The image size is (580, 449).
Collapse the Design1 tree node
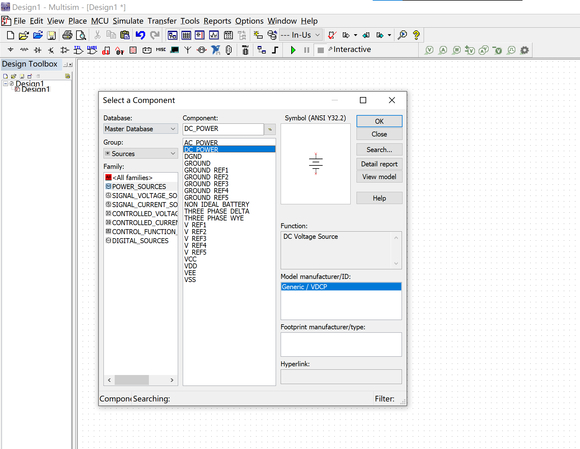click(5, 84)
